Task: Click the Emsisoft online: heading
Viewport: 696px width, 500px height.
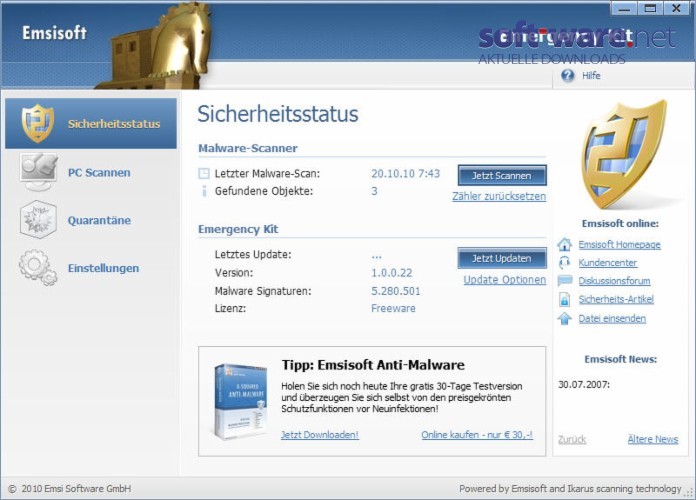Action: [x=620, y=223]
